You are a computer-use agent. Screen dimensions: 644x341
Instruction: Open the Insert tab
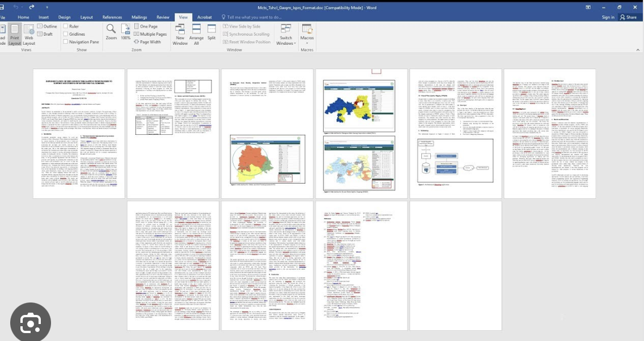coord(44,17)
